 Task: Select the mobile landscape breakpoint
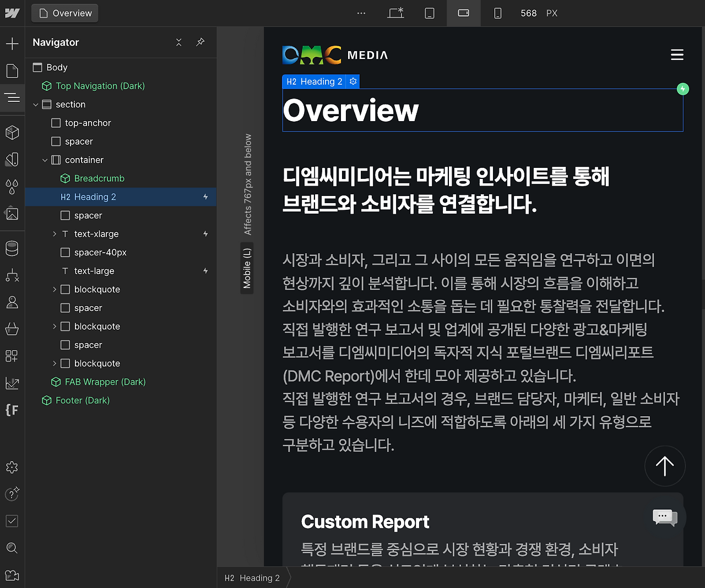pos(464,13)
